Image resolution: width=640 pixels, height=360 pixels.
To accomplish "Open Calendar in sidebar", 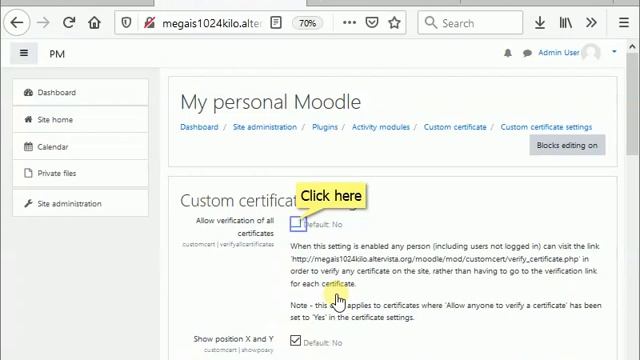I will pos(81,147).
